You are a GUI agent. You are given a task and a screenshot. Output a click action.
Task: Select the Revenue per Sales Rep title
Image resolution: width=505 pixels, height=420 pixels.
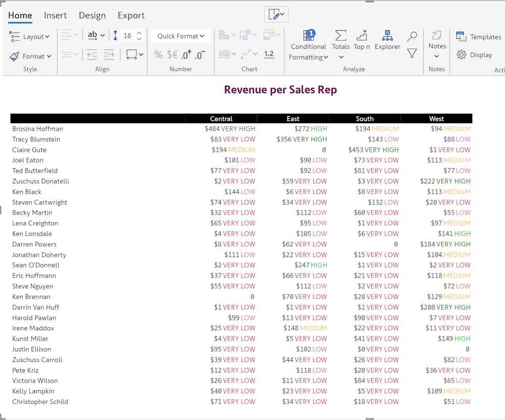tap(280, 90)
